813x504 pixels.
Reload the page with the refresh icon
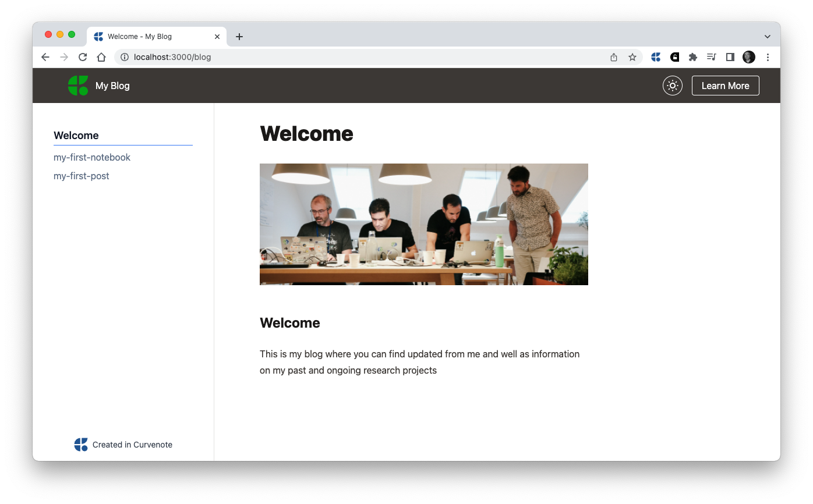coord(83,57)
